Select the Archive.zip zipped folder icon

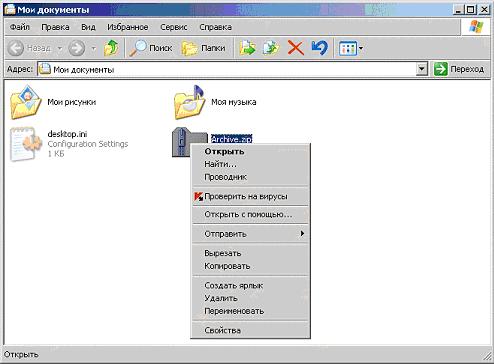coord(182,143)
